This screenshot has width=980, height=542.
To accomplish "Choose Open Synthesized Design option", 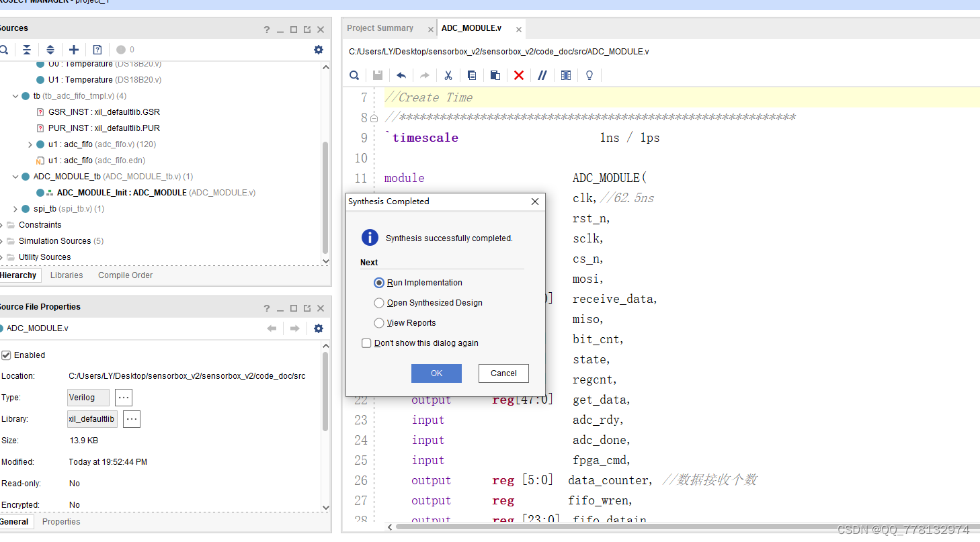I will point(378,303).
